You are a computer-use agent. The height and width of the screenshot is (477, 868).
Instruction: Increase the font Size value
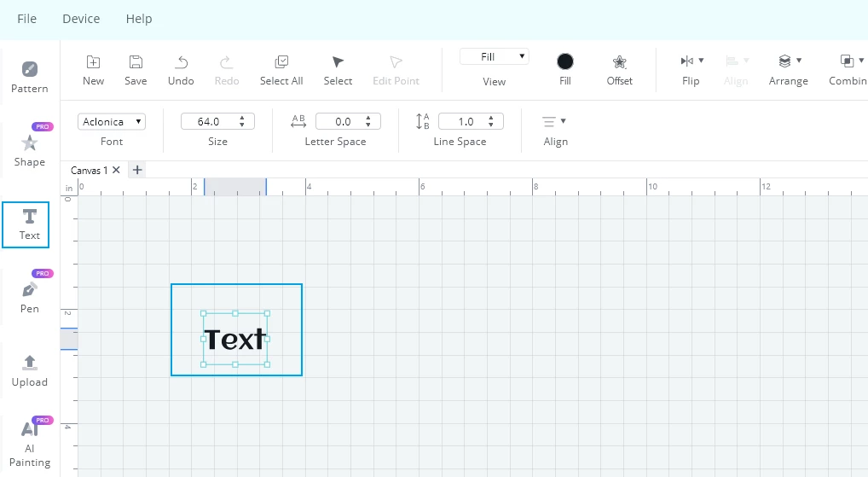[242, 118]
